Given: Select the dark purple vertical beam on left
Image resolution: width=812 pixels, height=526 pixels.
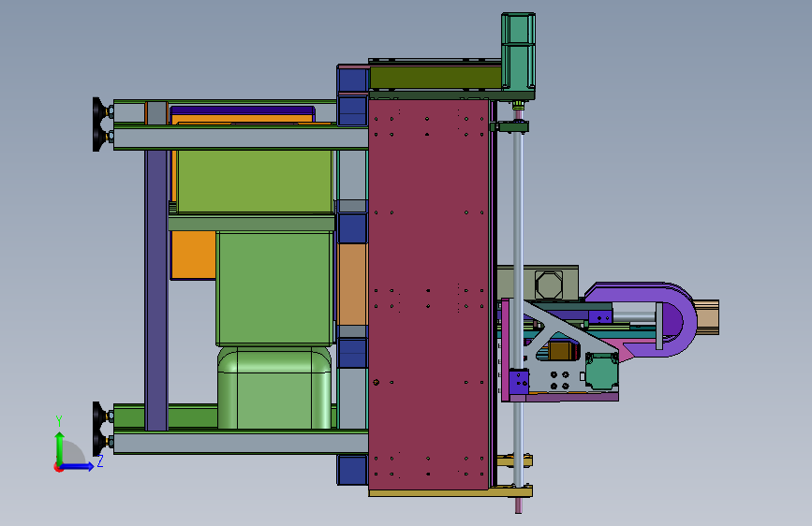Looking at the screenshot, I should click(156, 290).
